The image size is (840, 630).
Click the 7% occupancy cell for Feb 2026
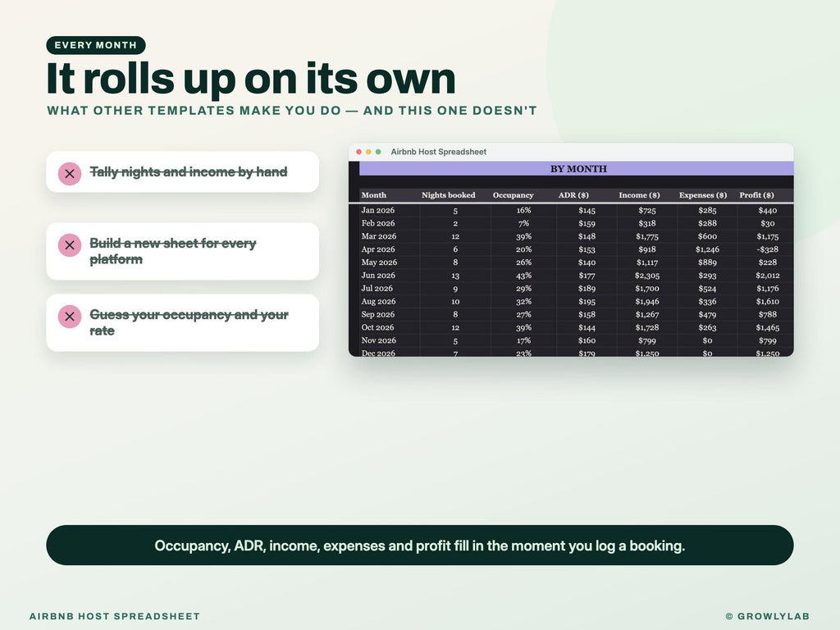pos(524,223)
